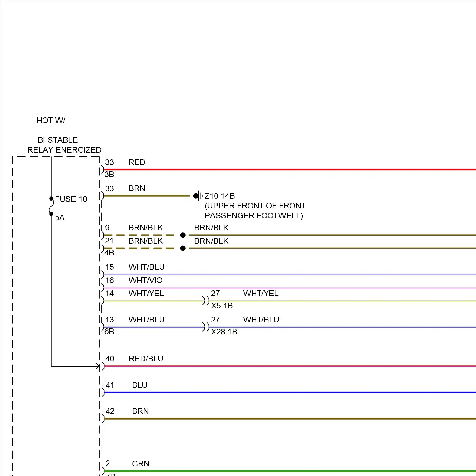Viewport: 476px width, 476px height.
Task: Select the "RED/BLU" wire label
Action: pyautogui.click(x=146, y=359)
